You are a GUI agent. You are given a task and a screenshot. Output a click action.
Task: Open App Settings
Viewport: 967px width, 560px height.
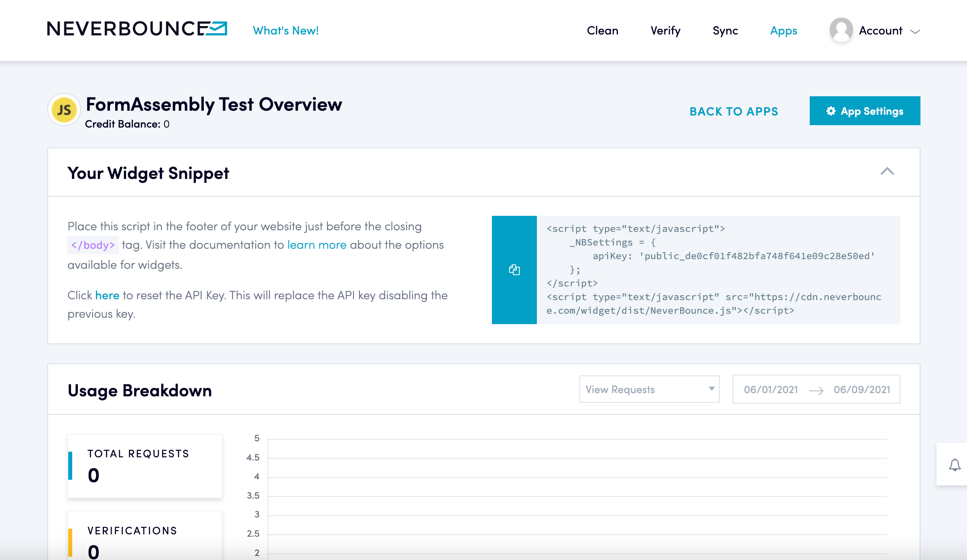tap(865, 111)
